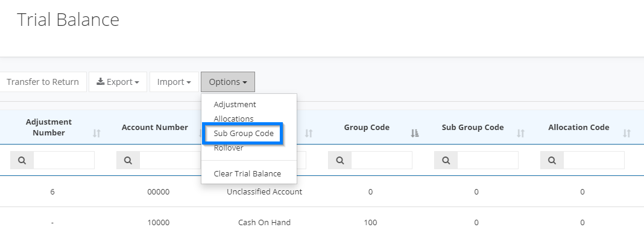Click search icon under Adjustment Number

tap(22, 160)
